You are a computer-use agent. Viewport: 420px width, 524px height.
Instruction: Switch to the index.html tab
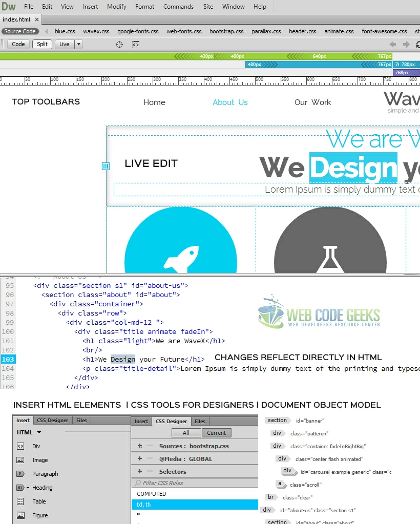(16, 19)
